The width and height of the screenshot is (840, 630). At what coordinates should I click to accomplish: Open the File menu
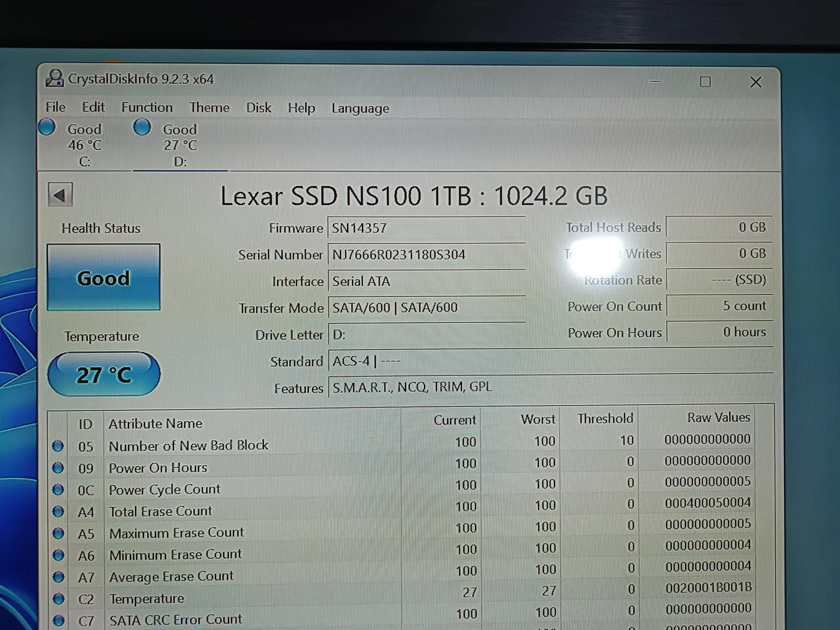(55, 107)
